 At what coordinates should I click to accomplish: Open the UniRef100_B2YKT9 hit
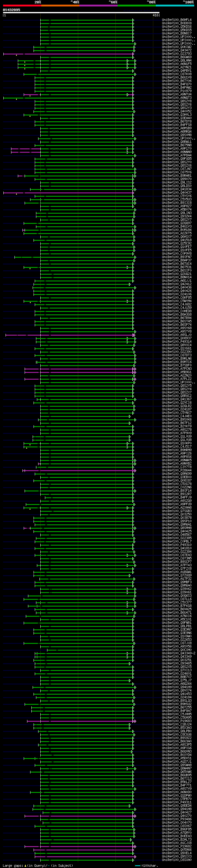(x=177, y=426)
